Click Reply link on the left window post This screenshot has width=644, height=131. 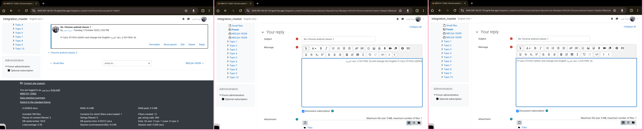click(202, 45)
